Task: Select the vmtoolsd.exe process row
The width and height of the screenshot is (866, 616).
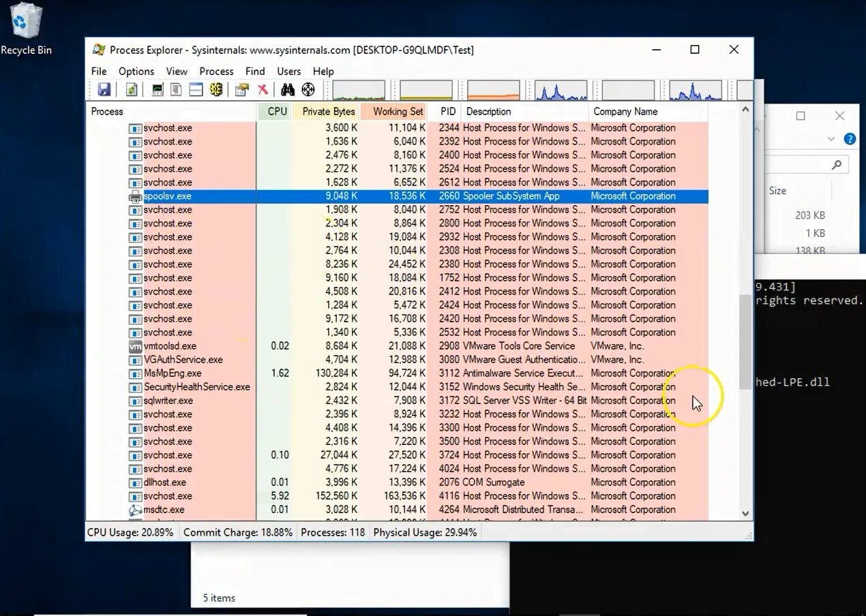Action: coord(398,346)
